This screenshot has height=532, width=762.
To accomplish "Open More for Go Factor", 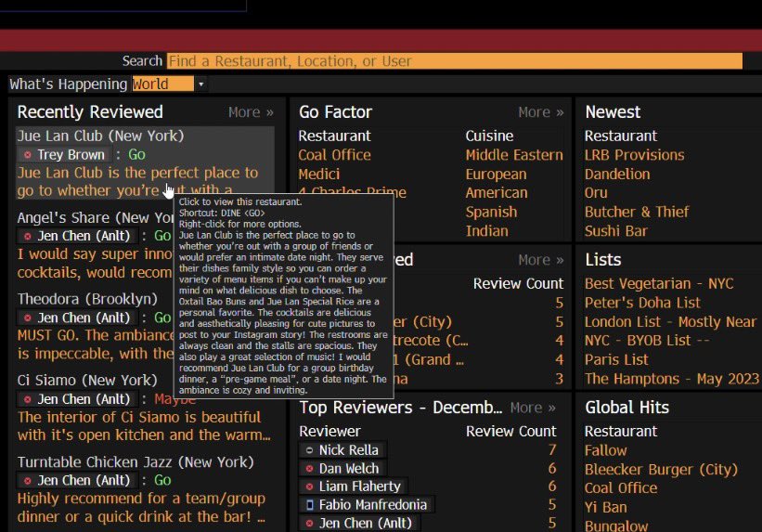I will click(x=541, y=112).
